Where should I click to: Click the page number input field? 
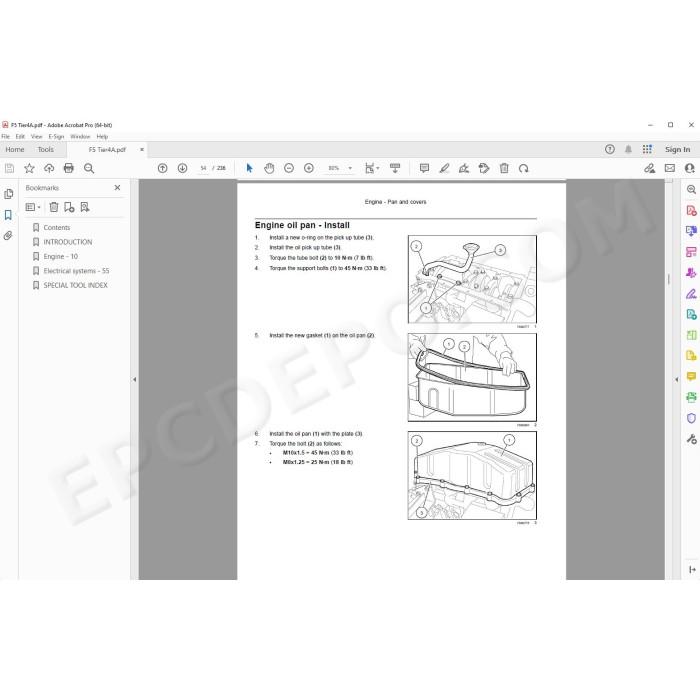[204, 168]
